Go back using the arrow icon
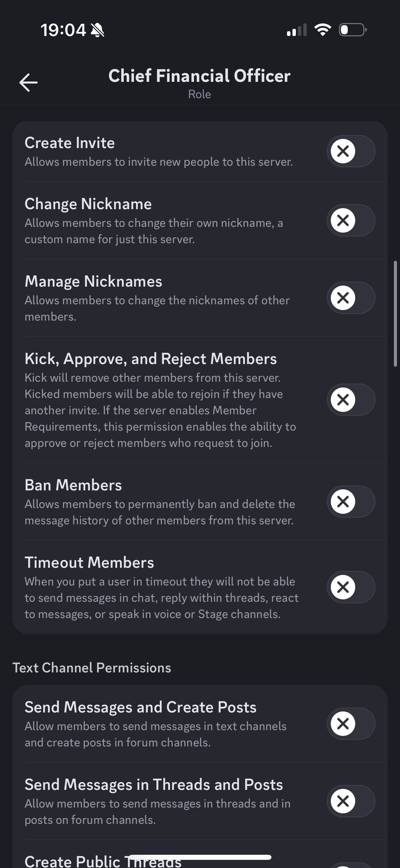This screenshot has width=400, height=868. pyautogui.click(x=28, y=83)
